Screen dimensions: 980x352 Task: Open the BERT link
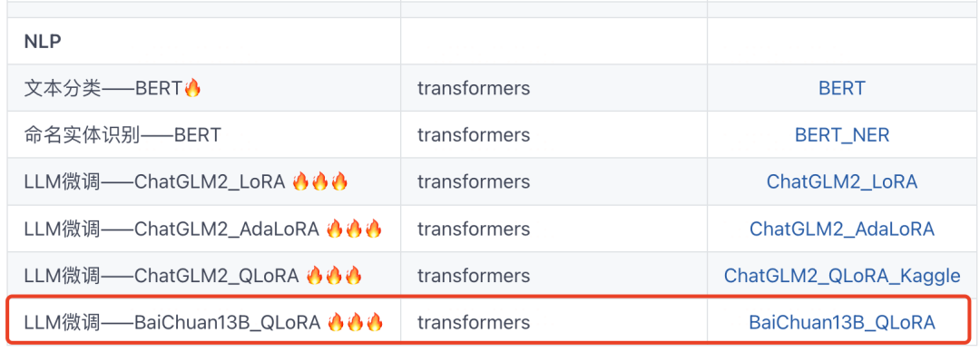[x=842, y=88]
